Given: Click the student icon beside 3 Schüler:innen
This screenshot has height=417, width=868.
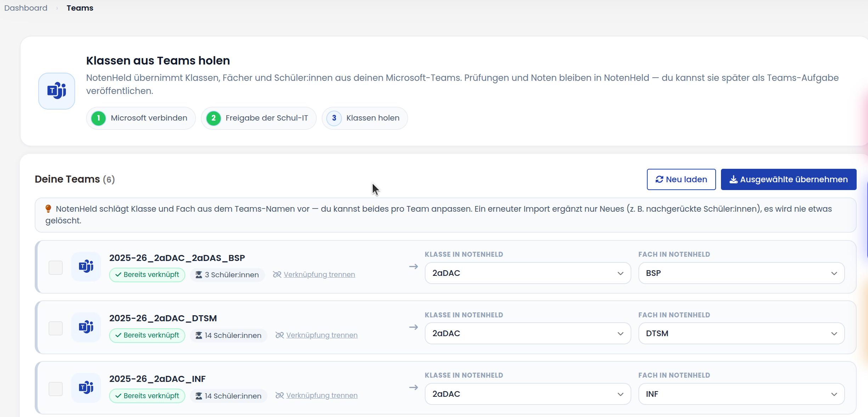Looking at the screenshot, I should (x=199, y=275).
